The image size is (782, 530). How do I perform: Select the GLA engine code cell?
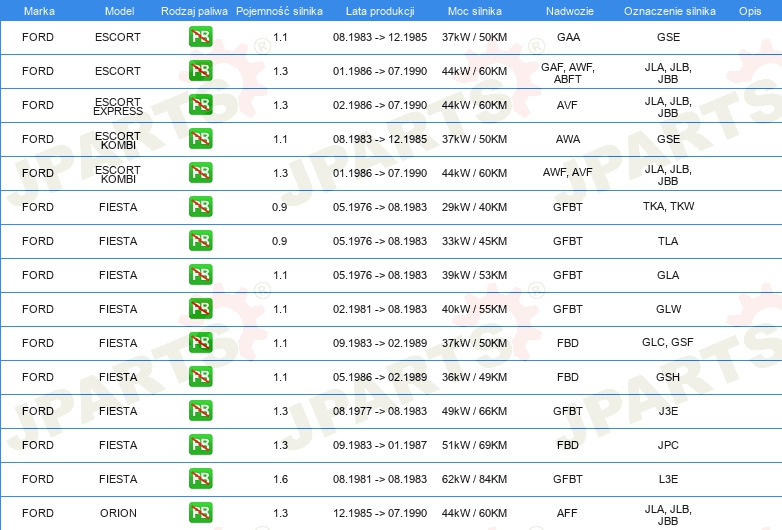click(x=668, y=275)
